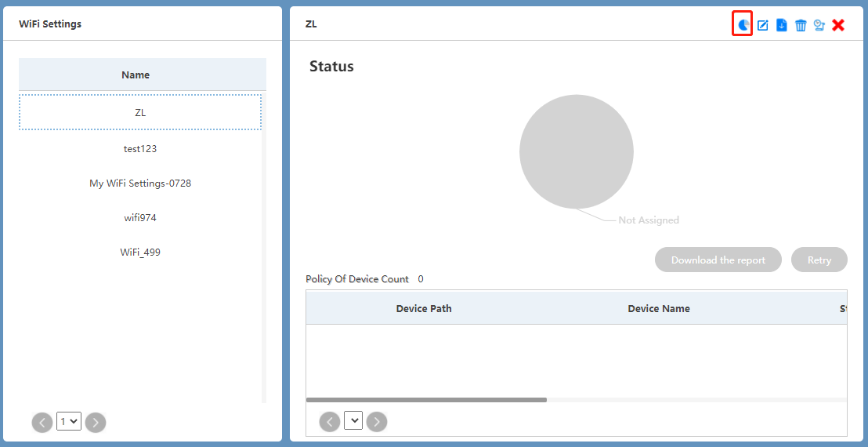Open the history log clock icon
868x447 pixels.
pyautogui.click(x=819, y=25)
